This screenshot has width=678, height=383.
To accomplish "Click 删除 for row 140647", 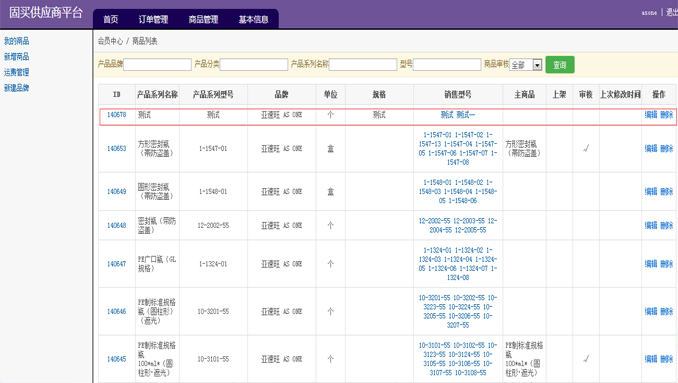I will (667, 264).
